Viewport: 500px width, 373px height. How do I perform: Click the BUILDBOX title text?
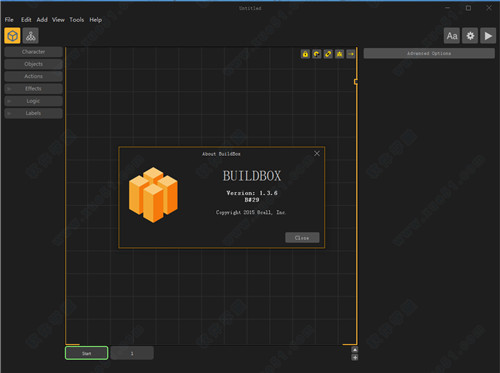pos(252,176)
